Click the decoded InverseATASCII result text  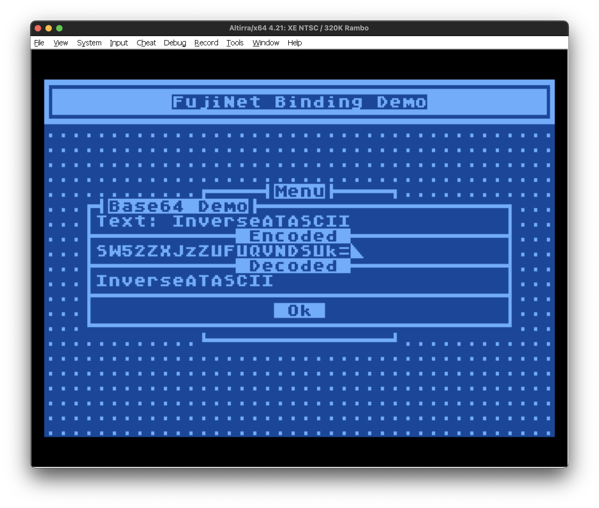pyautogui.click(x=185, y=281)
